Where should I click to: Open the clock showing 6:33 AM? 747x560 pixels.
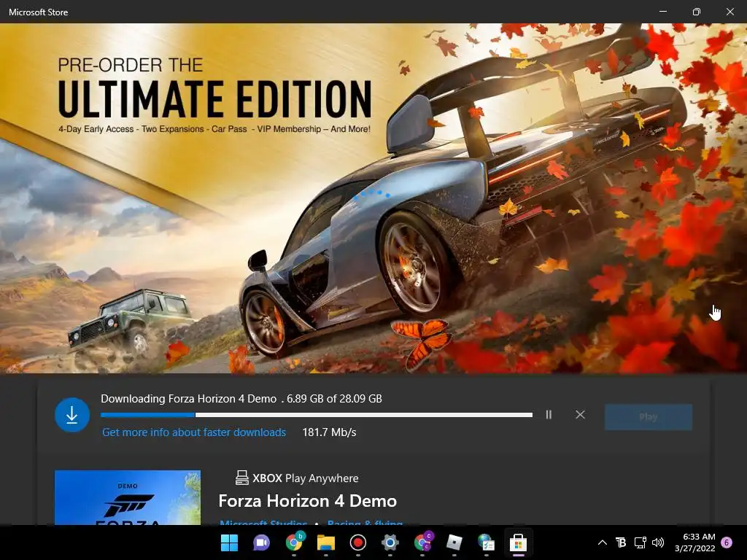tap(695, 542)
